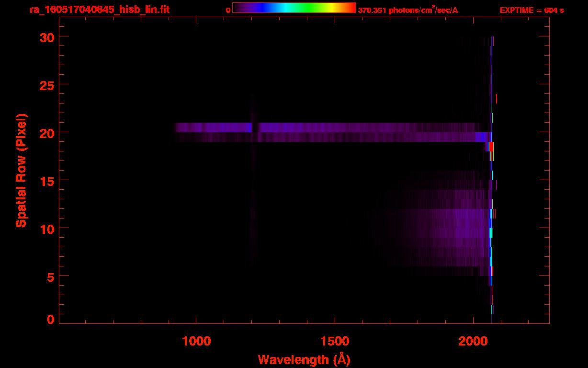The width and height of the screenshot is (588, 368).
Task: Click the filename ra_160517040645_hisb_lin.fit
Action: [x=100, y=10]
